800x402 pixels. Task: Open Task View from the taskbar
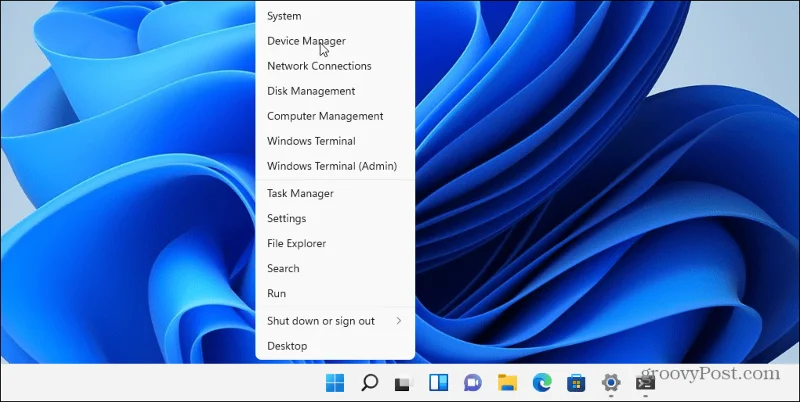pos(404,383)
